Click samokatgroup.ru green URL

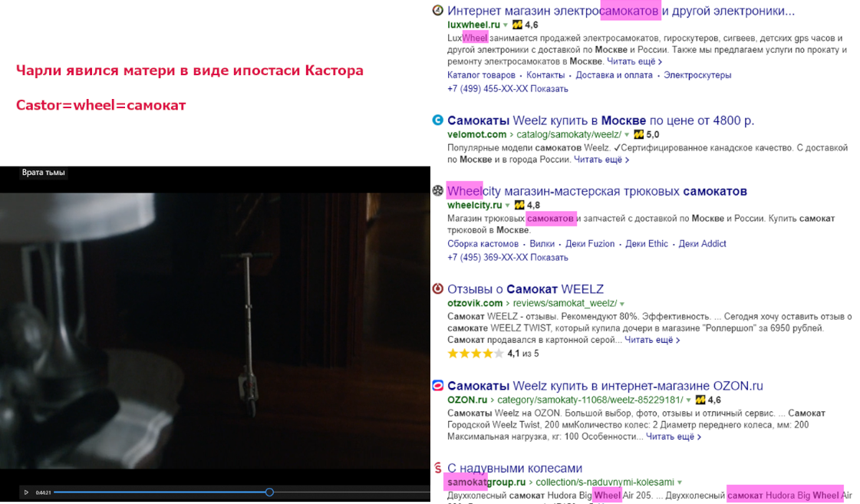[x=486, y=482]
